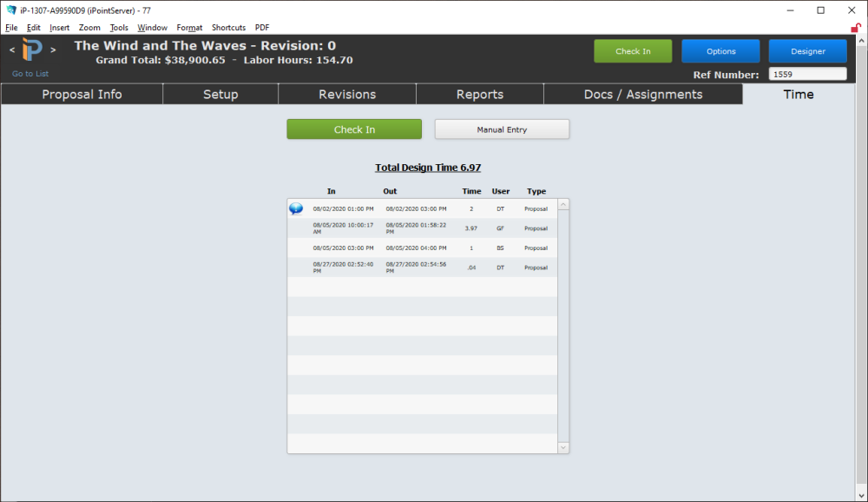The image size is (868, 502).
Task: Click Proposal type in the 3.97 row
Action: pos(536,228)
